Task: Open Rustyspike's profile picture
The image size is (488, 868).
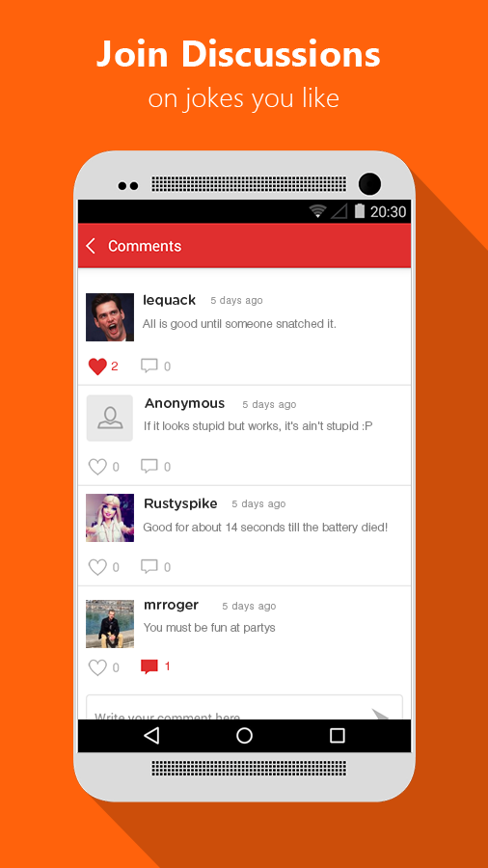Action: pos(110,518)
